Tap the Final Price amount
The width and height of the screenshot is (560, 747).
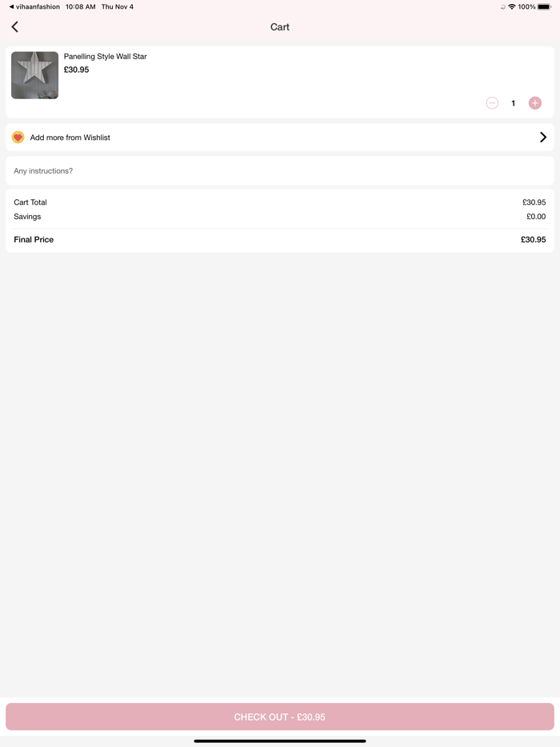click(x=533, y=240)
